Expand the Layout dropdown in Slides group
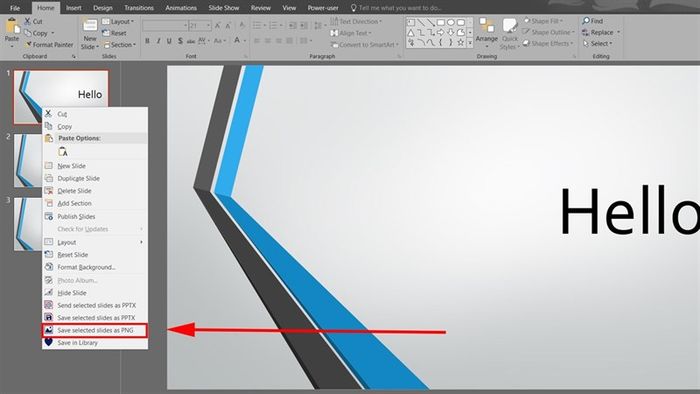 pos(118,21)
